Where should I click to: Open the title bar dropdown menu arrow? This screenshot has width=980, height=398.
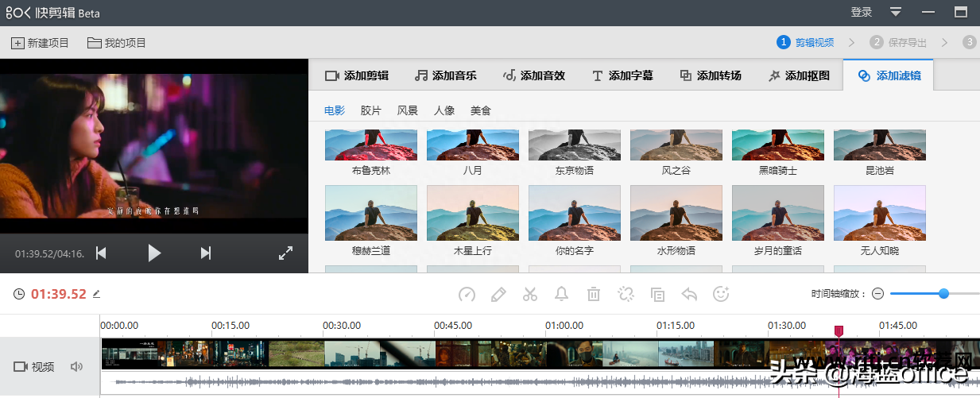(896, 12)
